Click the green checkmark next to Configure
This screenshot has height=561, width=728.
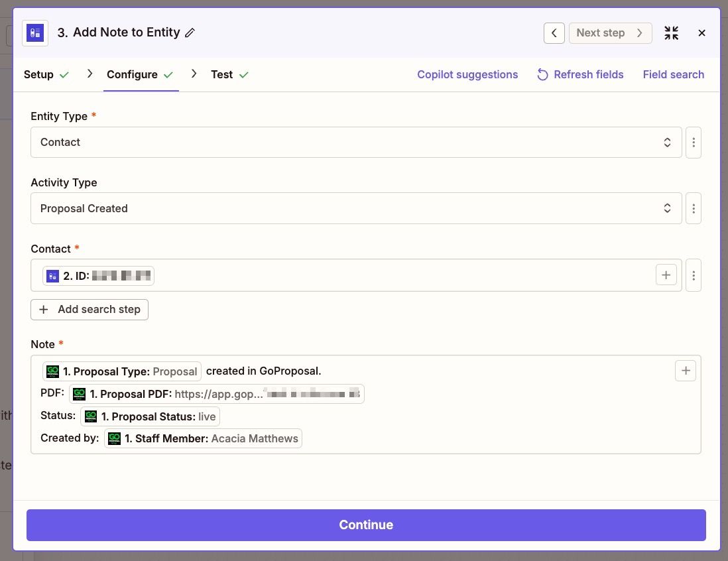[x=168, y=75]
